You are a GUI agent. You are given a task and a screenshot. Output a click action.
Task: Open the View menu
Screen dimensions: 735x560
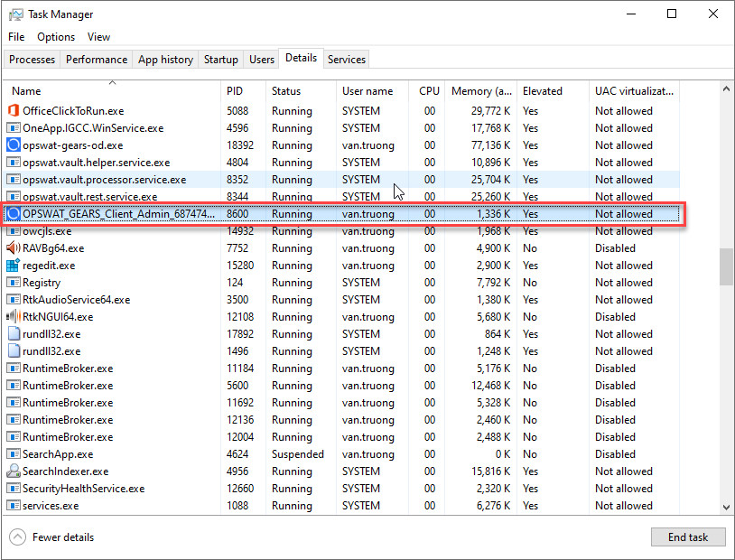(98, 37)
